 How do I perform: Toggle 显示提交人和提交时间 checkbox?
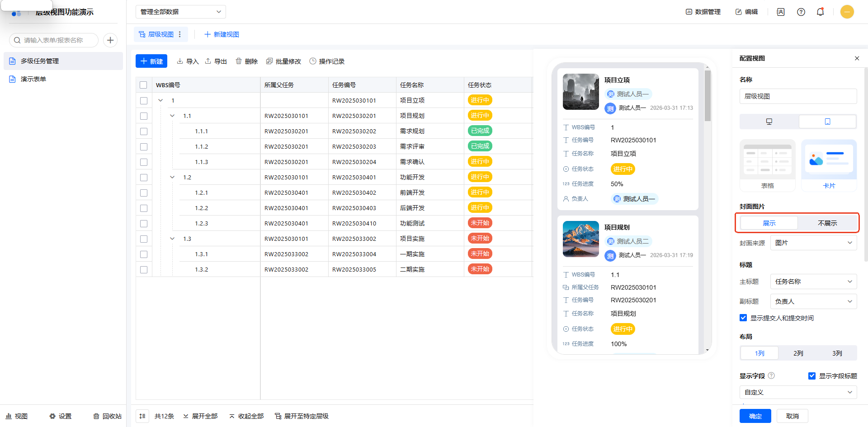coord(743,318)
